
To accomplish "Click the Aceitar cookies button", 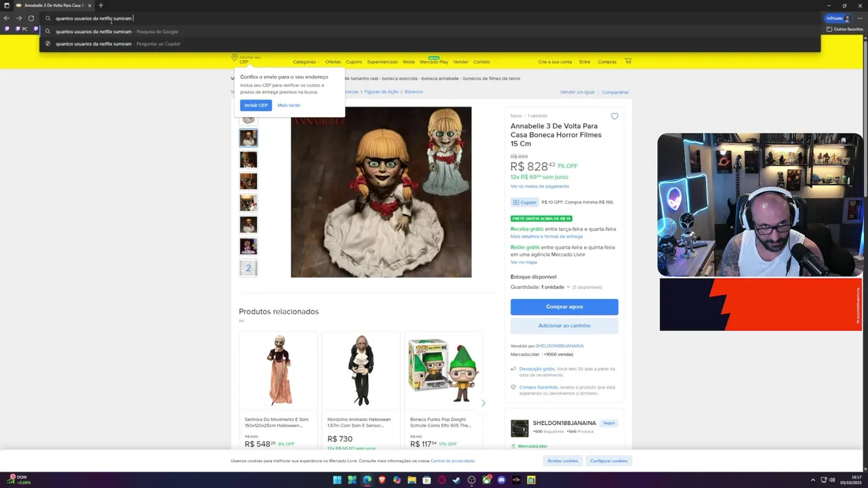I will click(563, 461).
